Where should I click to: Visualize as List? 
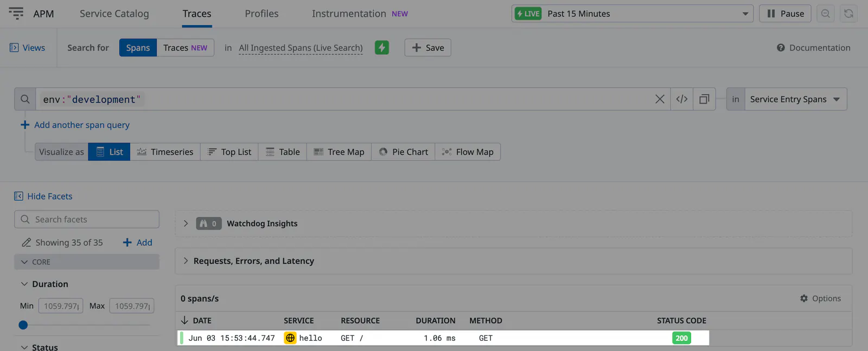point(109,152)
